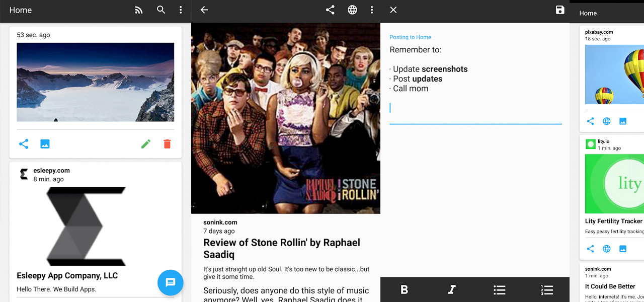The height and width of the screenshot is (302, 644).
Task: Click the 'Update screenshots' bullet line
Action: [429, 69]
